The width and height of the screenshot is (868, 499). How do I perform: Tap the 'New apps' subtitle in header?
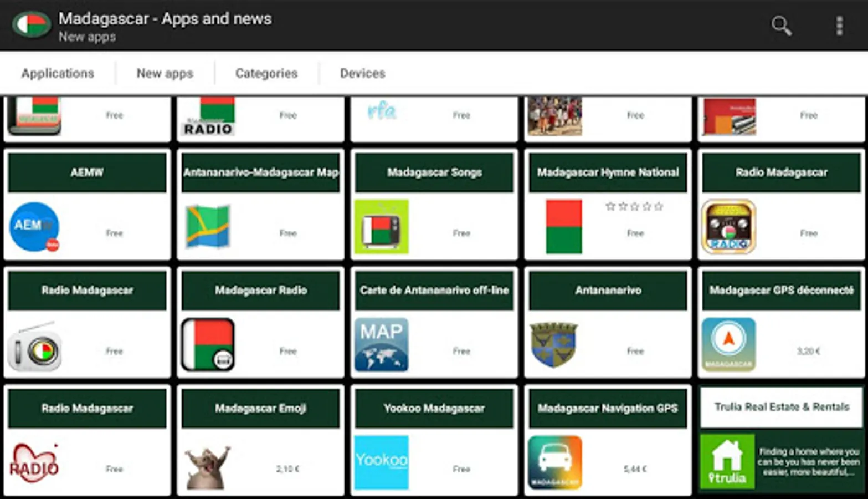point(87,37)
